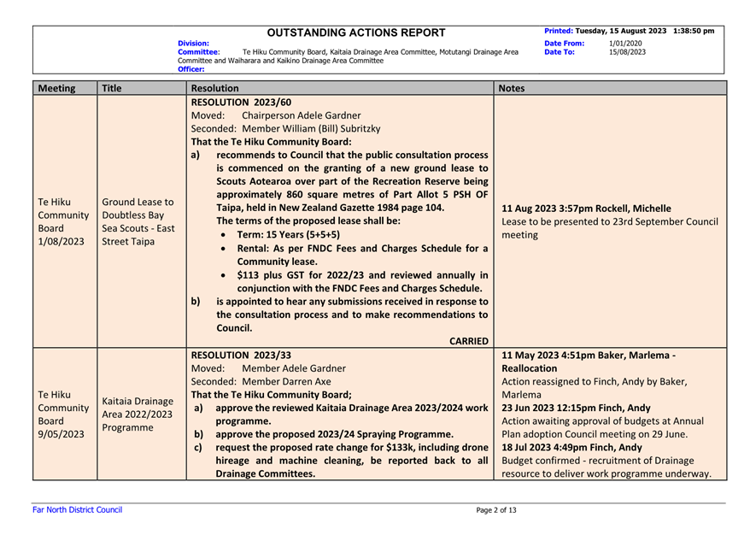This screenshot has height=535, width=756.
Task: Select note '11 May 2023 4:51pm Baker, Marlema'
Action: tap(589, 362)
